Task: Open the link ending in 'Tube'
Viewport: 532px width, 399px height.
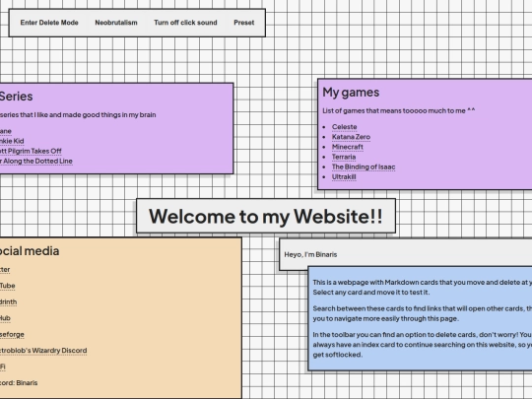Action: point(8,286)
